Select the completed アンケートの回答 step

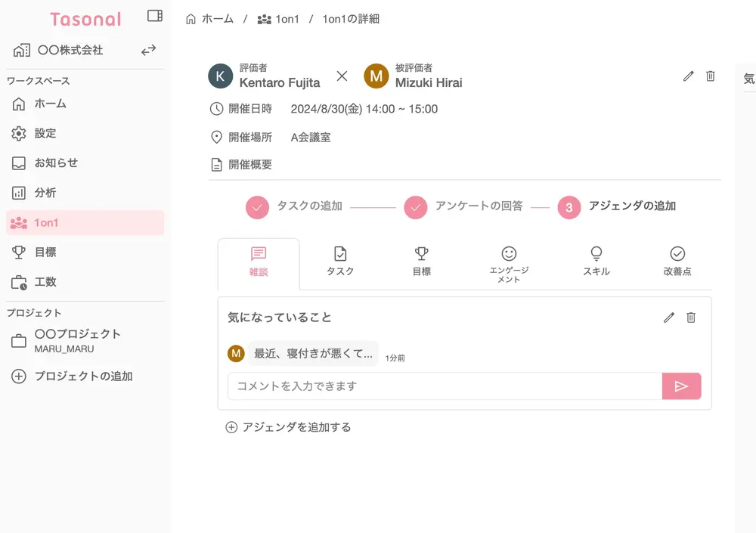point(416,206)
